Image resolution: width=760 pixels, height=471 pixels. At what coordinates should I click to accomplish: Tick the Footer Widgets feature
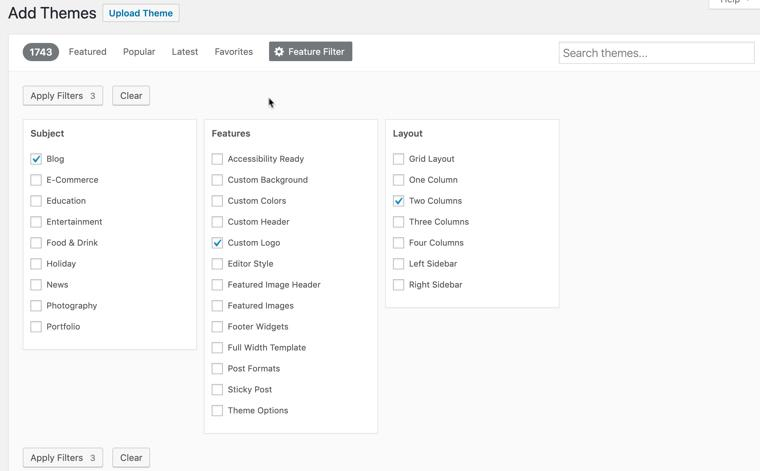click(x=217, y=327)
